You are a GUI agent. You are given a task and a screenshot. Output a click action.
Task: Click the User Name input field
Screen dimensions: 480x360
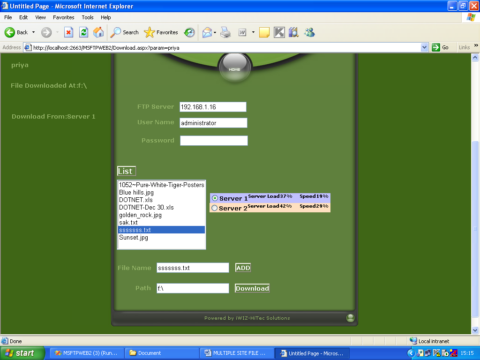(x=213, y=123)
